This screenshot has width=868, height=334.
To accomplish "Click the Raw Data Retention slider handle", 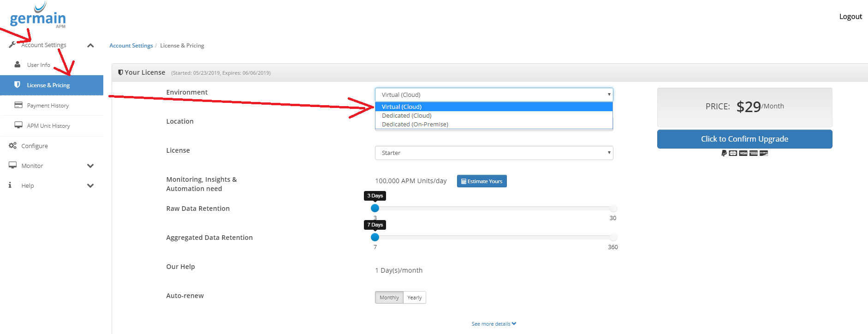I will pos(375,209).
